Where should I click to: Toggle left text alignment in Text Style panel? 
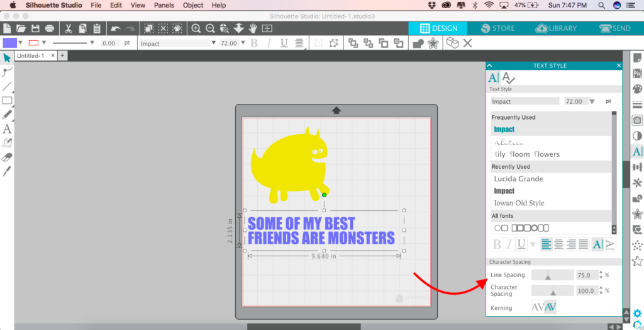[546, 244]
